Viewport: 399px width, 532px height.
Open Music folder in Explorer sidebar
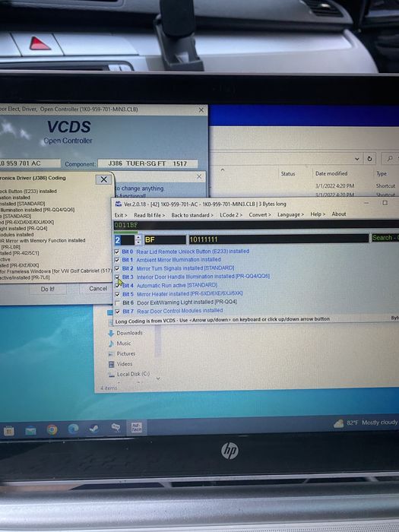point(119,344)
